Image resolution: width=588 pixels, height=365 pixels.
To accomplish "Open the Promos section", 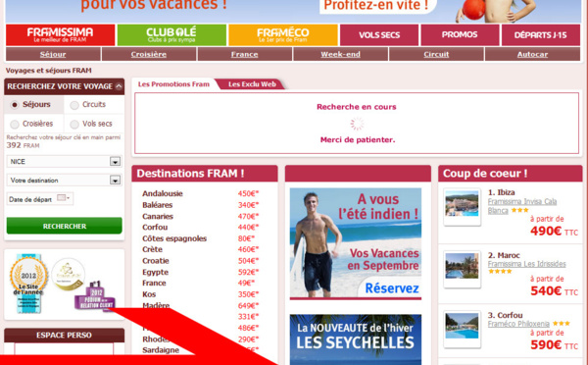I will click(x=460, y=35).
